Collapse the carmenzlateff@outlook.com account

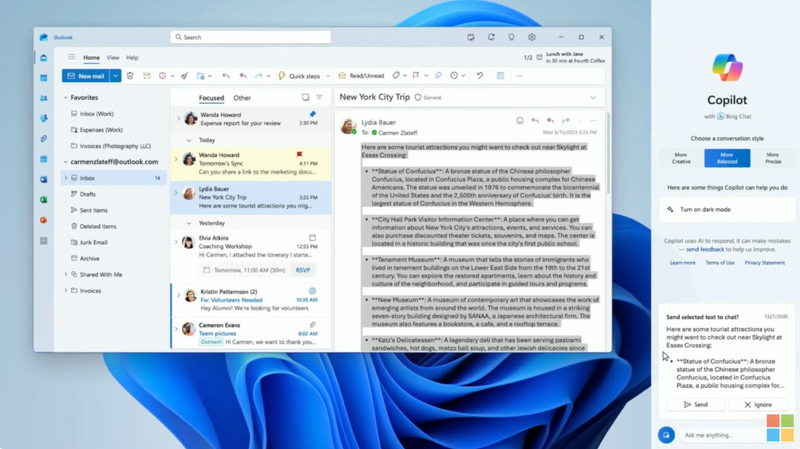click(65, 162)
